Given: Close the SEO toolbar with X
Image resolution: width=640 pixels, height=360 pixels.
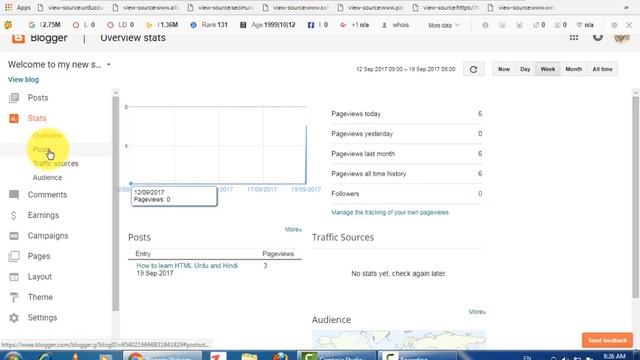Looking at the screenshot, I should coord(629,25).
